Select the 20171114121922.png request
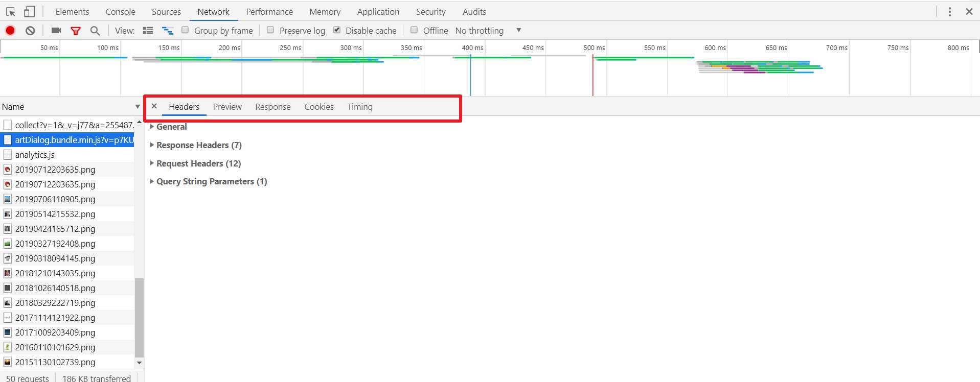The height and width of the screenshot is (382, 980). pos(67,318)
